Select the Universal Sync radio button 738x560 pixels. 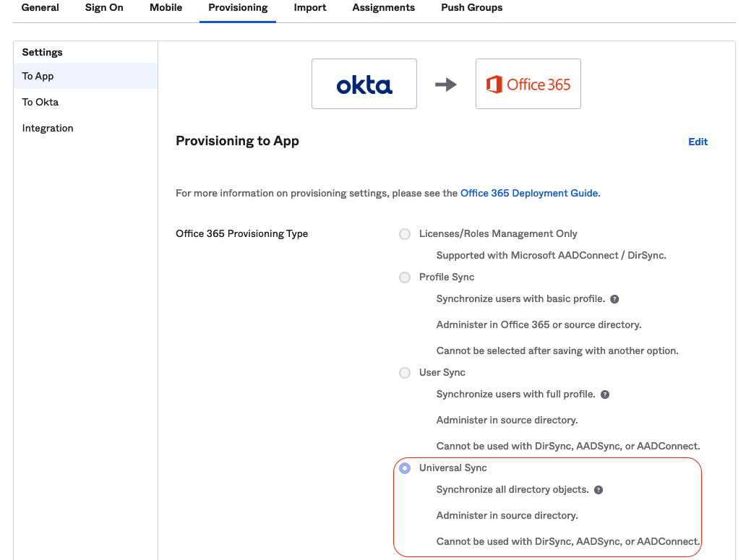405,468
